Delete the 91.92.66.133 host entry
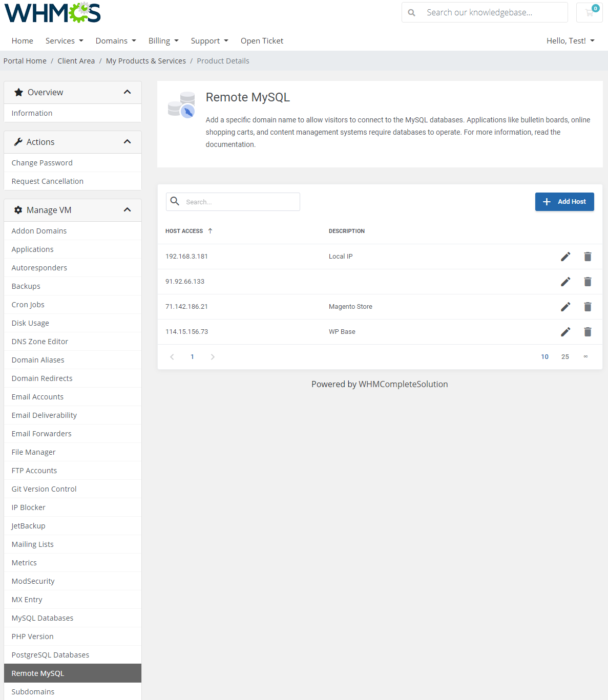Screen dimensions: 608x700 [x=588, y=282]
